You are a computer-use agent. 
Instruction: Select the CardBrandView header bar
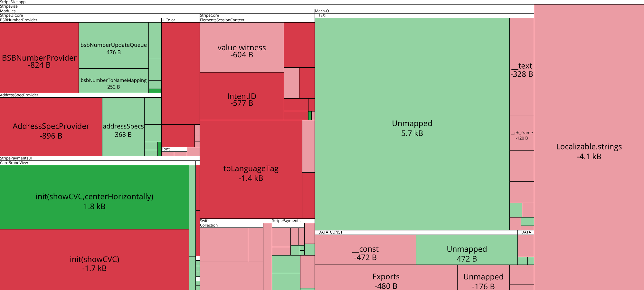tap(98, 163)
